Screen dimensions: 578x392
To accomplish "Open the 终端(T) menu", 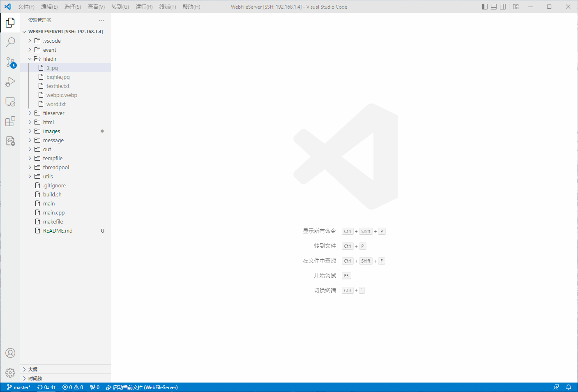I will [167, 7].
